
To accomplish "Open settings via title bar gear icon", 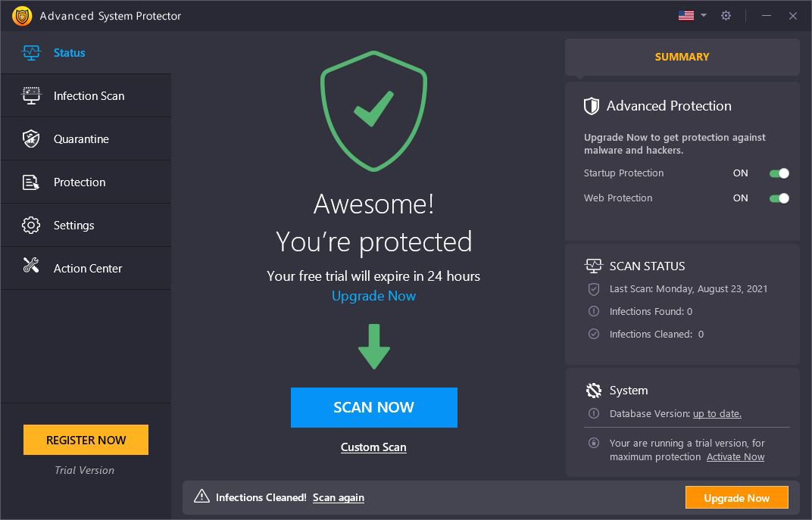I will click(726, 16).
